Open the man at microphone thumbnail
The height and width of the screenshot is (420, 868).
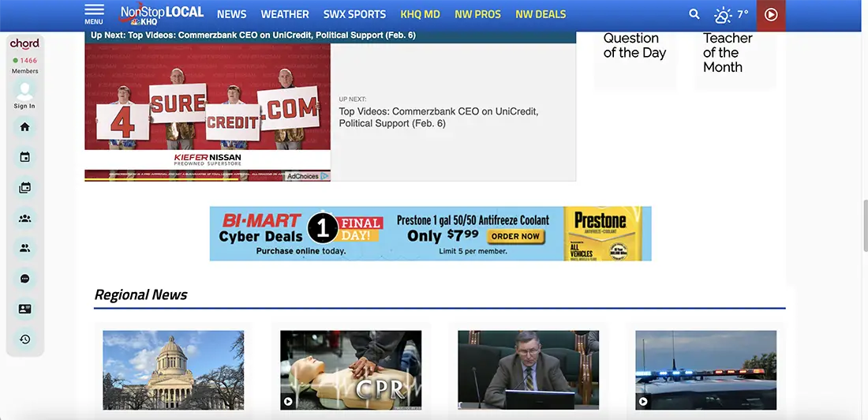528,370
